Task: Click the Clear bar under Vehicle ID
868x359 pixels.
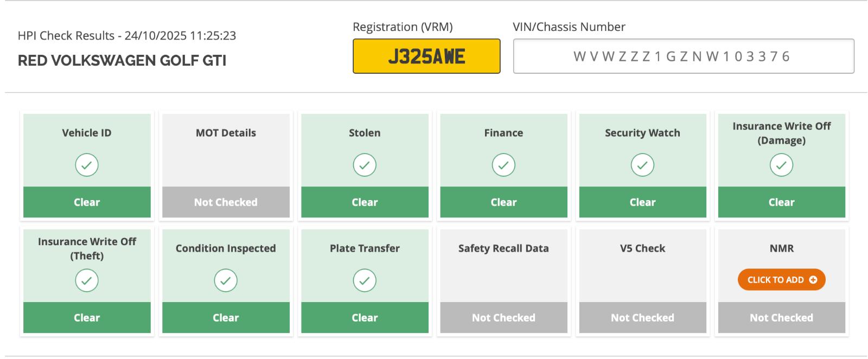Action: point(87,202)
